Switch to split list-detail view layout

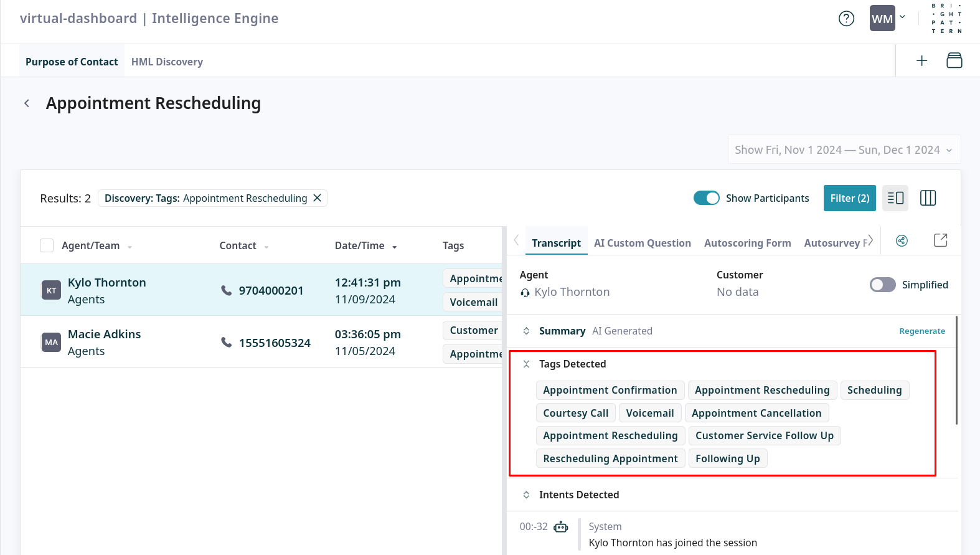[x=895, y=198]
